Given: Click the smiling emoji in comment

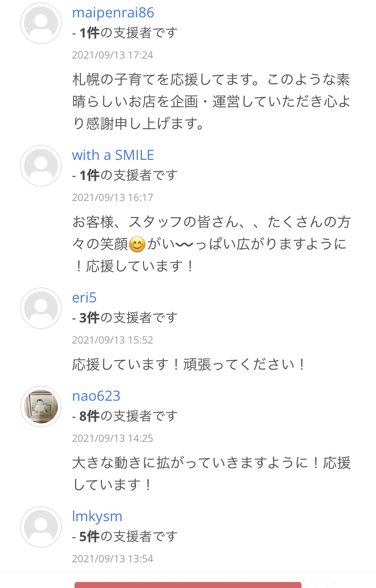Looking at the screenshot, I should [137, 244].
